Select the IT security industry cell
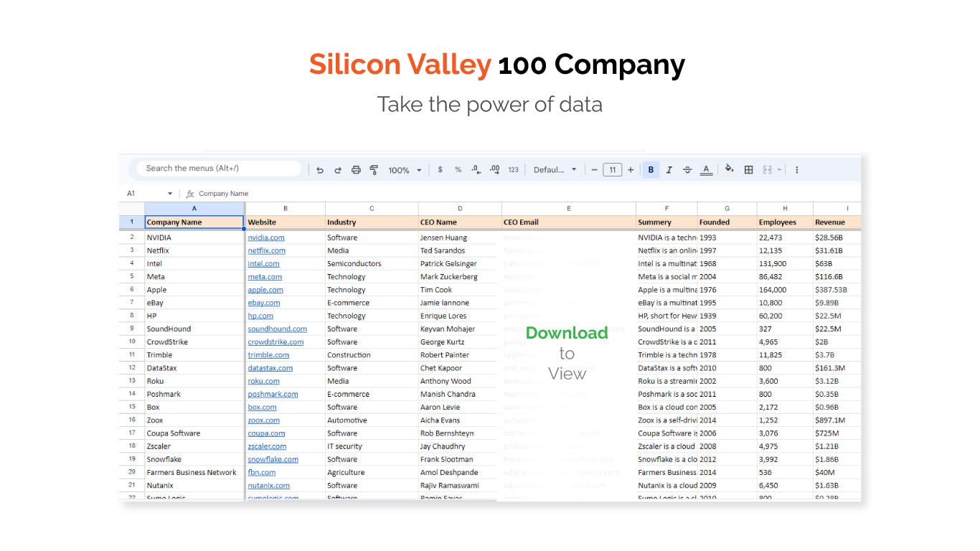This screenshot has height=551, width=980. click(372, 446)
